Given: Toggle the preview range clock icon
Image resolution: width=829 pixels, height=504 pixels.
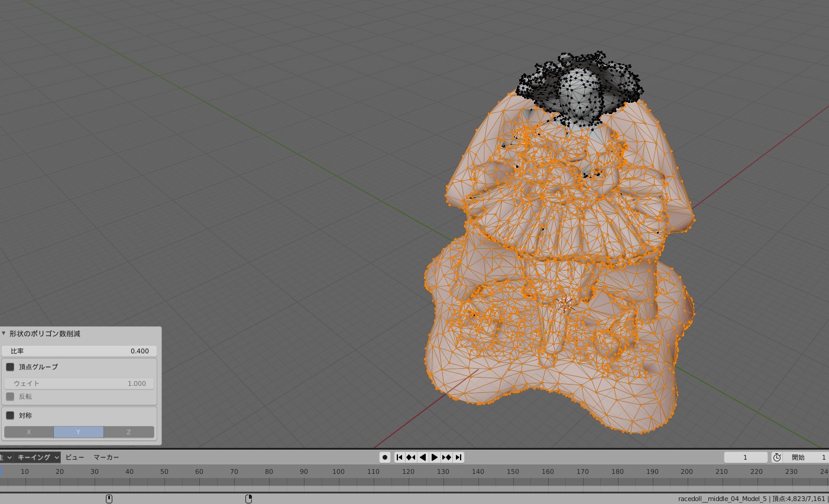Looking at the screenshot, I should coord(777,457).
